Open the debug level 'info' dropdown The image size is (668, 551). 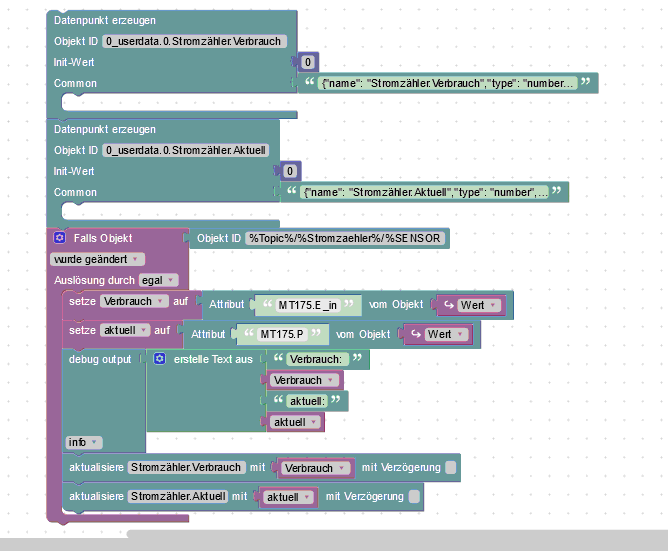point(84,442)
